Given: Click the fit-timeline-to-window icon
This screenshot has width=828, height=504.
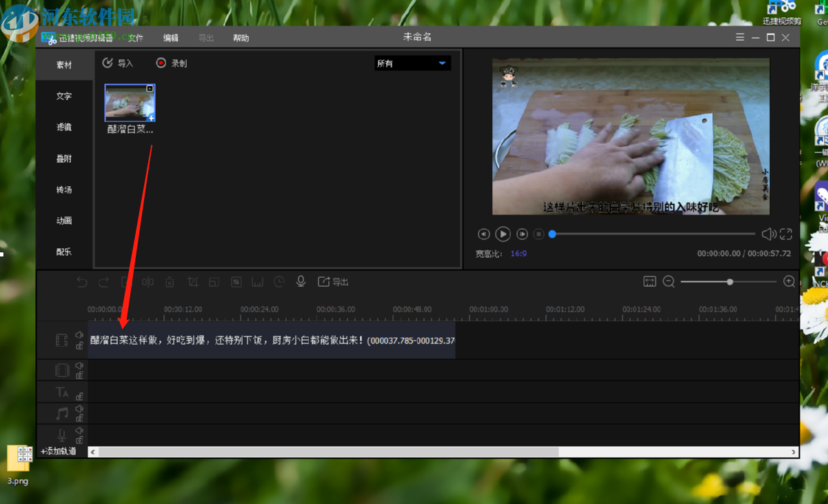Looking at the screenshot, I should (649, 281).
